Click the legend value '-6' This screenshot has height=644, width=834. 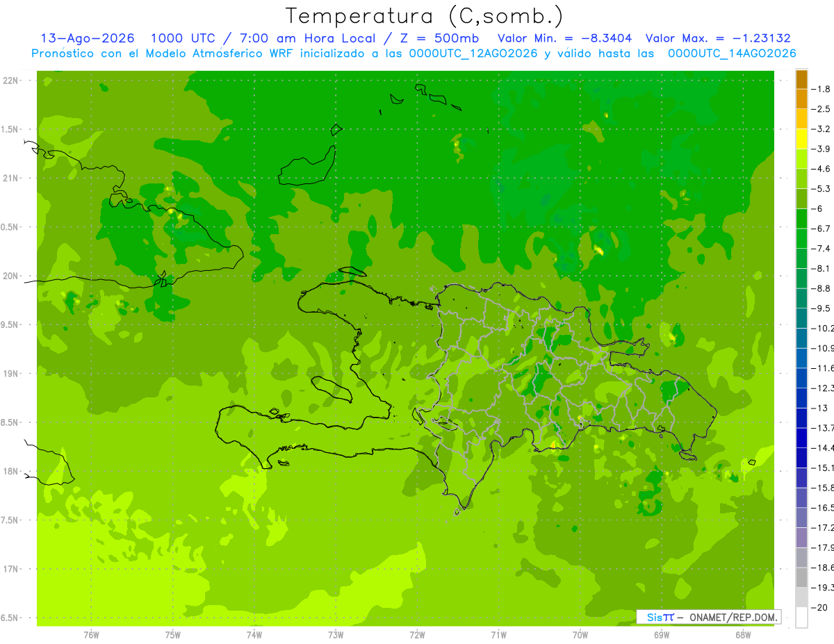coord(817,209)
